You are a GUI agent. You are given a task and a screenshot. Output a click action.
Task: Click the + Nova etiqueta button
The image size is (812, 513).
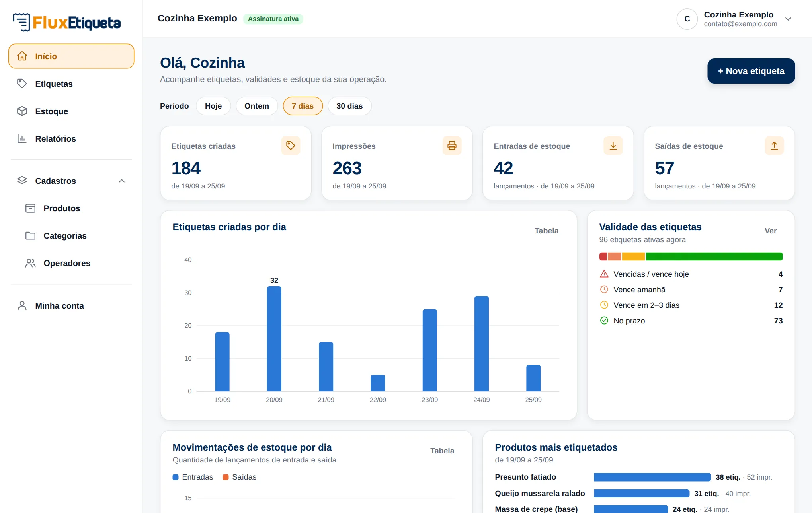751,71
